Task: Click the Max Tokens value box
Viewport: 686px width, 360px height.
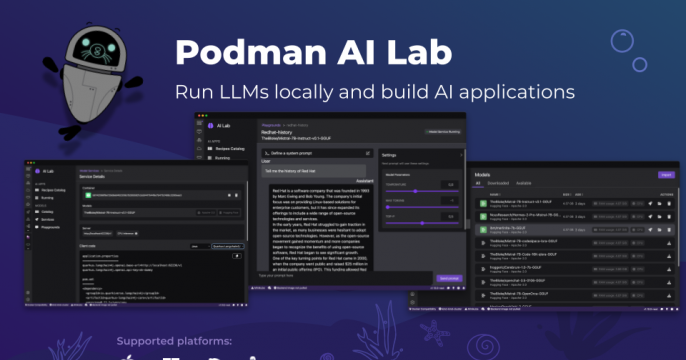Action: (x=450, y=200)
